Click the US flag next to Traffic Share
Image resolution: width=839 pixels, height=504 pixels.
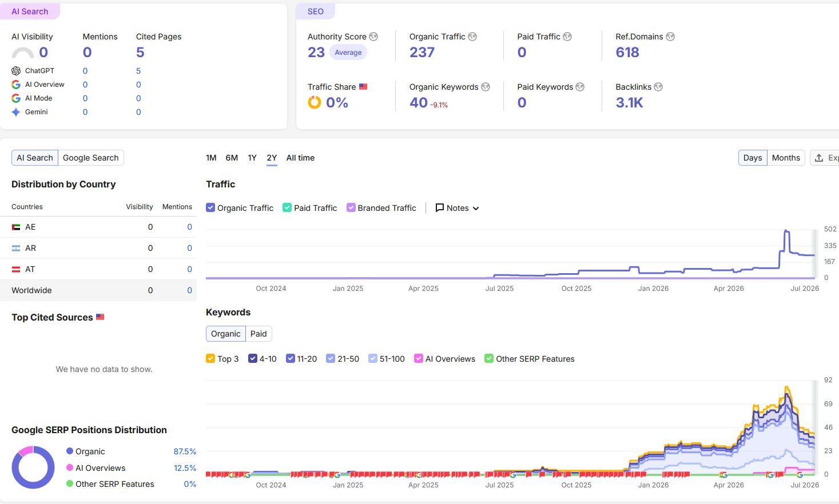click(x=363, y=87)
